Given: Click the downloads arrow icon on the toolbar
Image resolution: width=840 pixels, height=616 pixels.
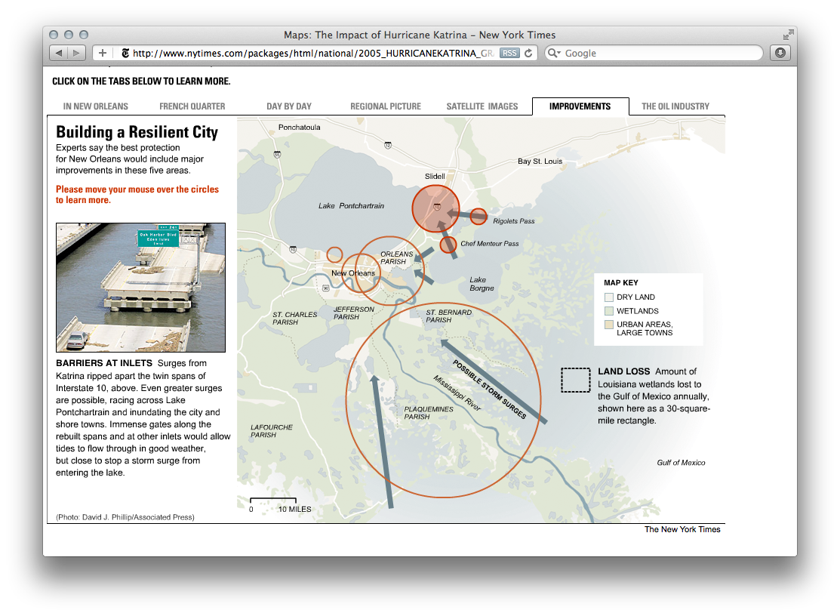Looking at the screenshot, I should coord(780,52).
